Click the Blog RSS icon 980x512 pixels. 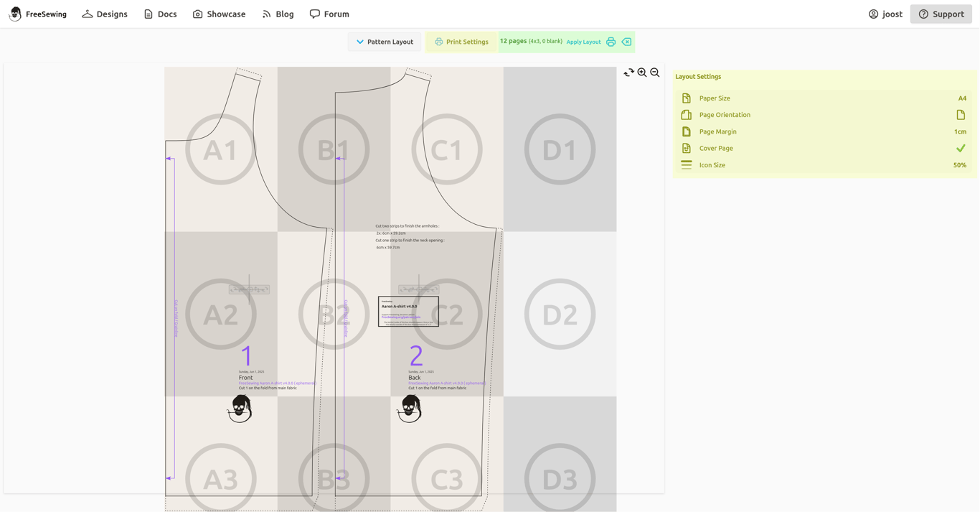[266, 14]
